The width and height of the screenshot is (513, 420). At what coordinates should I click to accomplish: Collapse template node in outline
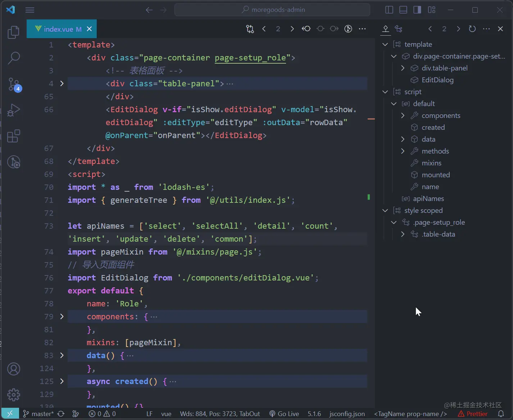[385, 44]
